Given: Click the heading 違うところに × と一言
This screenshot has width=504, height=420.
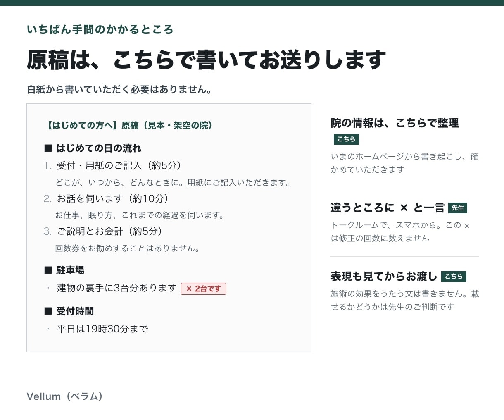Looking at the screenshot, I should [x=388, y=208].
